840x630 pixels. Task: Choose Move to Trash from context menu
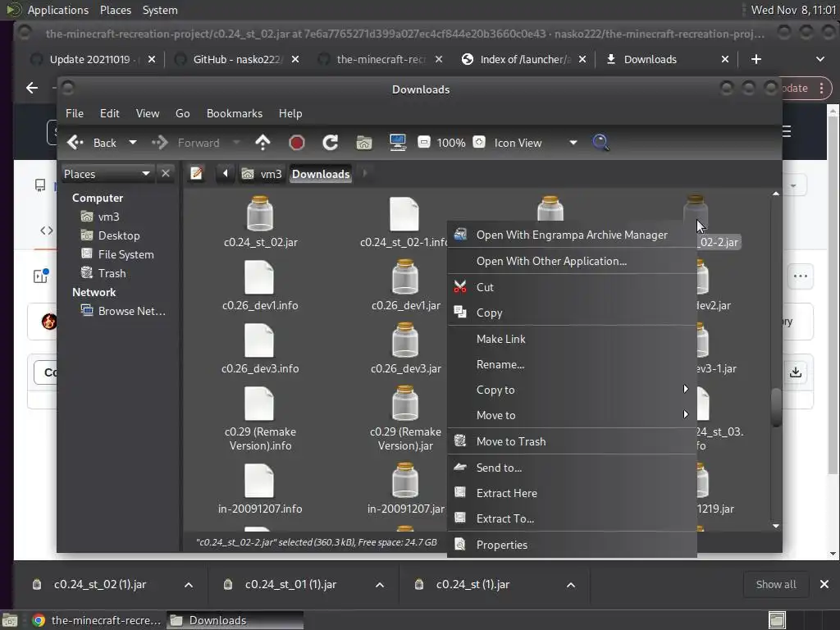(x=510, y=441)
